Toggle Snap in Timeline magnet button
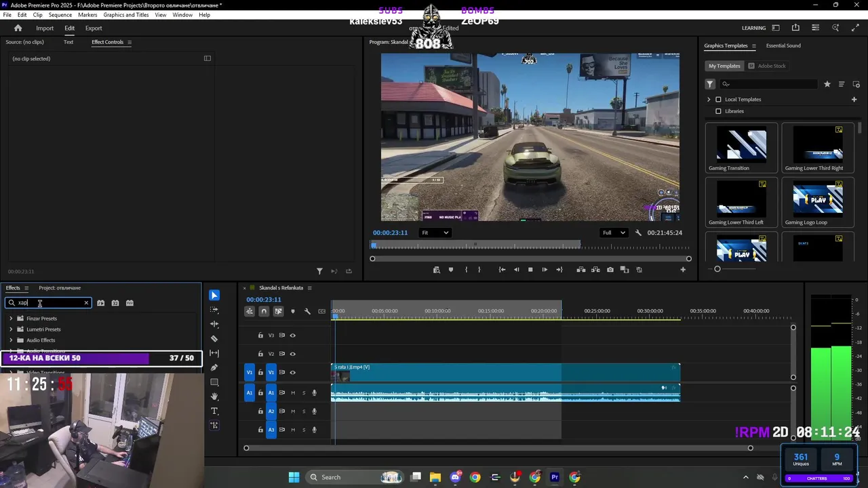Image resolution: width=868 pixels, height=488 pixels. (x=264, y=311)
